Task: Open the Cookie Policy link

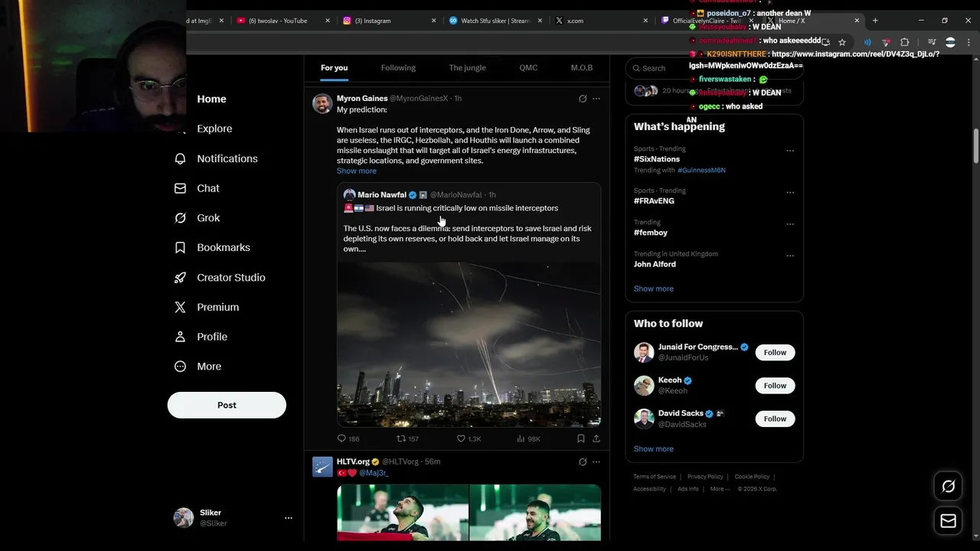Action: tap(752, 477)
